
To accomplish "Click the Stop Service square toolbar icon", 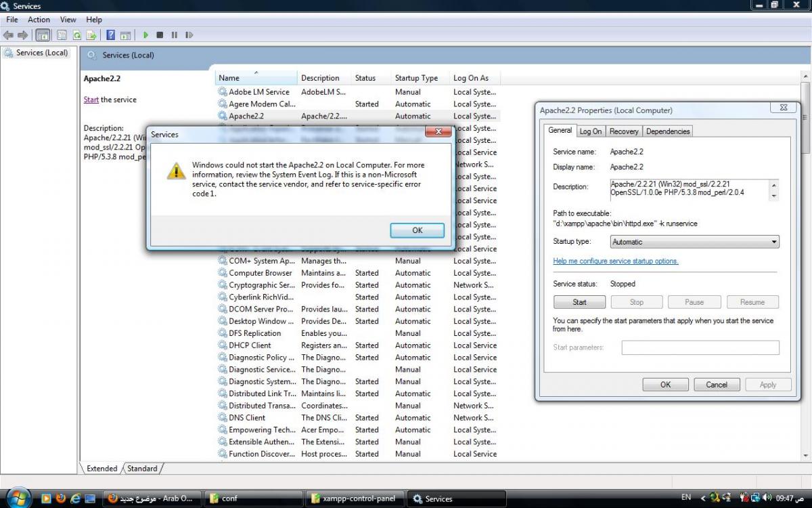I will (160, 35).
